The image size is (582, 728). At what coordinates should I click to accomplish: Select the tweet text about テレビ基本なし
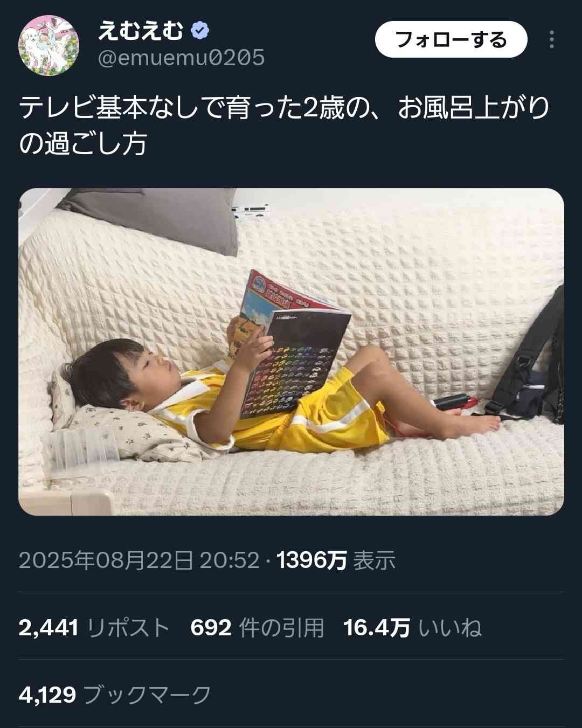click(x=285, y=125)
